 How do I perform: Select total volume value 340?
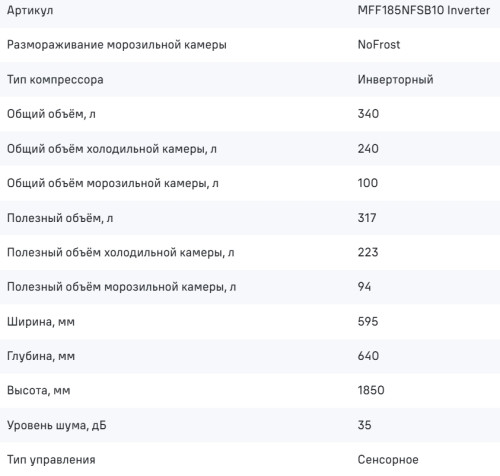368,114
